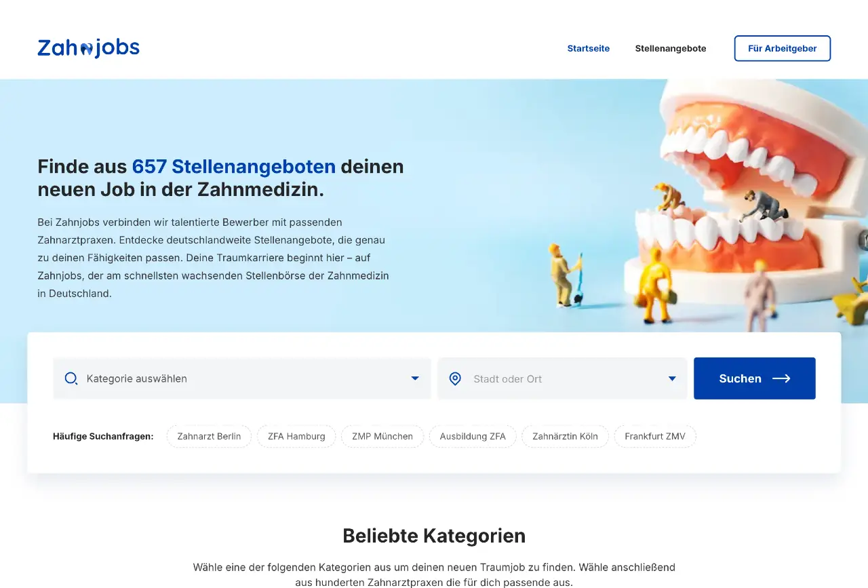Go to Stellenangebote in navigation

(x=670, y=48)
